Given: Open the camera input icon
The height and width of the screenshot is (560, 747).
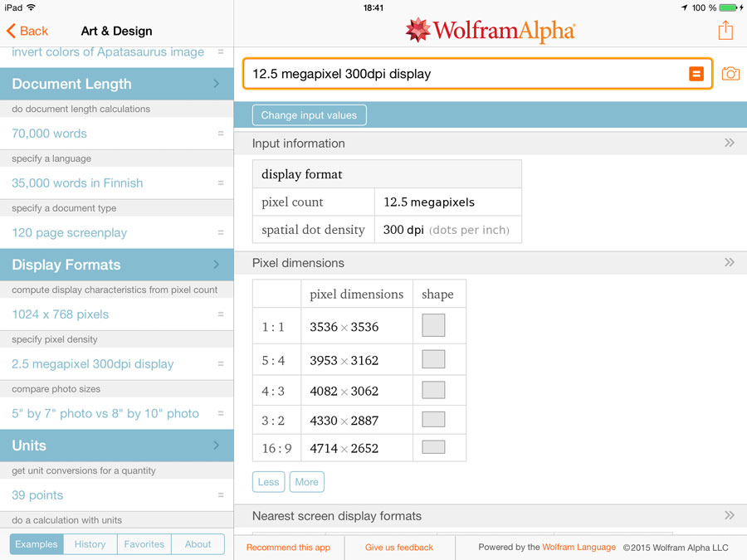Looking at the screenshot, I should (x=730, y=74).
